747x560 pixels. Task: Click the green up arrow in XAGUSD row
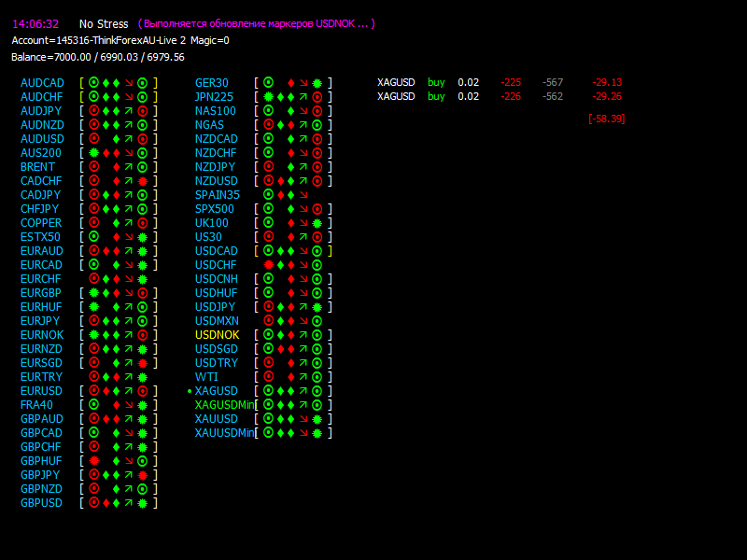tap(303, 391)
